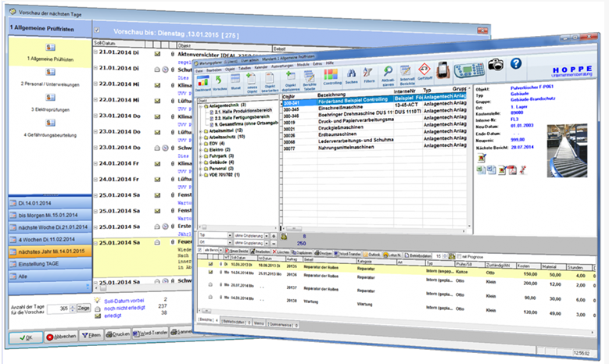Open the Module menu
The height and width of the screenshot is (364, 609).
[x=303, y=65]
